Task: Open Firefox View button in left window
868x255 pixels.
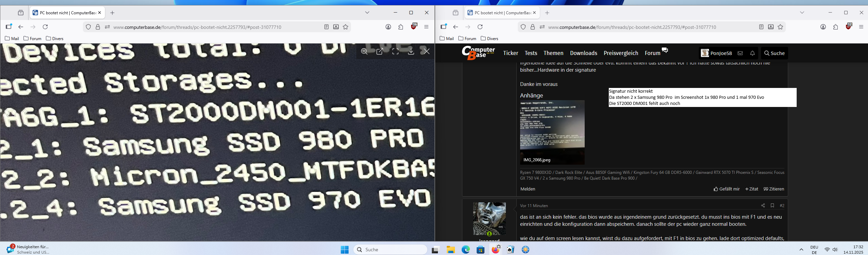Action: tap(21, 13)
